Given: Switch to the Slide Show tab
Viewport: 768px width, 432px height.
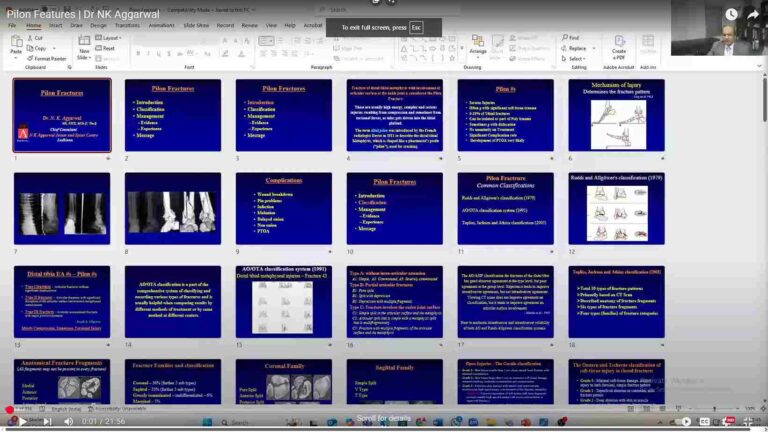Looking at the screenshot, I should tap(197, 25).
